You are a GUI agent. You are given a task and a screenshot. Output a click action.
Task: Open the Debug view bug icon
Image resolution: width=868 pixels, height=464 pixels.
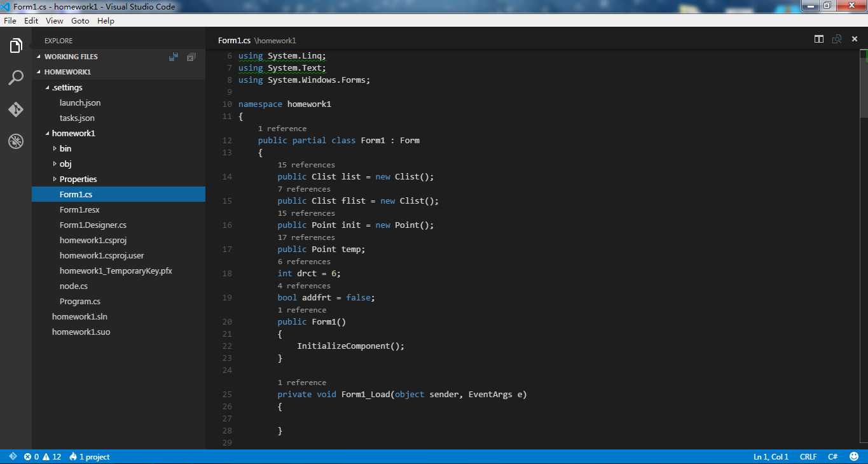(16, 141)
